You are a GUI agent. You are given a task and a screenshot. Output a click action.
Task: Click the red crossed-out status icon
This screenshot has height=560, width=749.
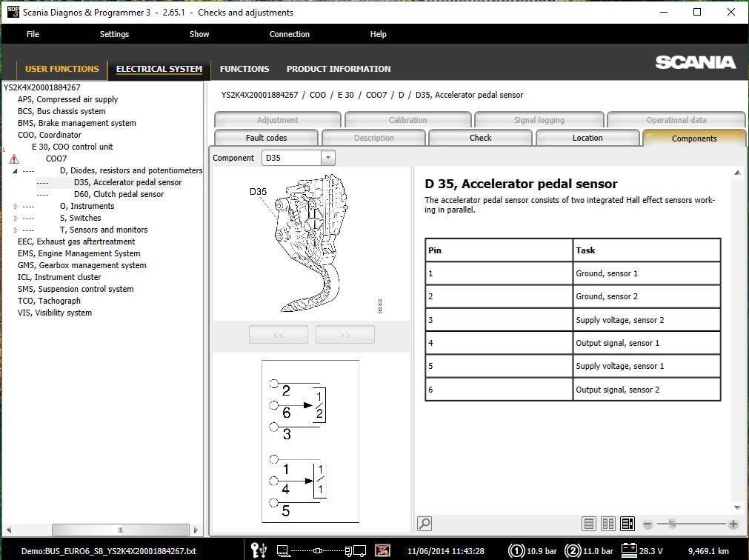pyautogui.click(x=382, y=550)
